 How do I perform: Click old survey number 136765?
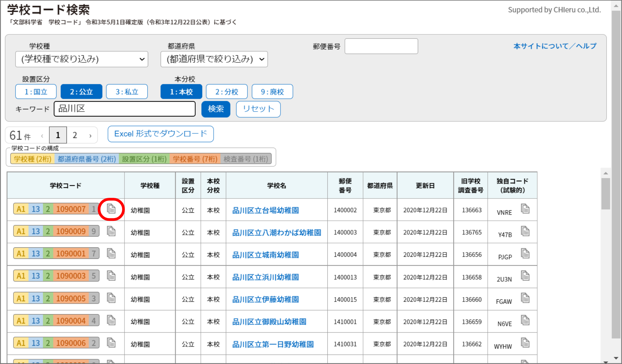[x=472, y=232]
